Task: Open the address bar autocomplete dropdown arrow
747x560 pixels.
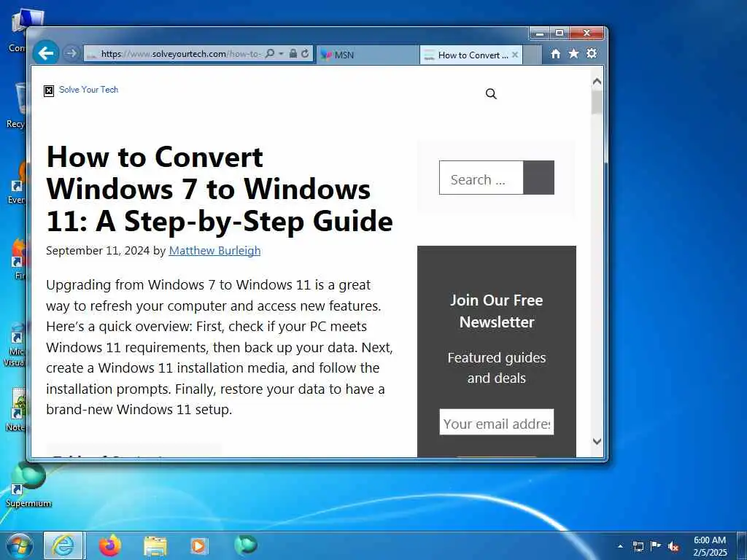Action: [x=281, y=53]
